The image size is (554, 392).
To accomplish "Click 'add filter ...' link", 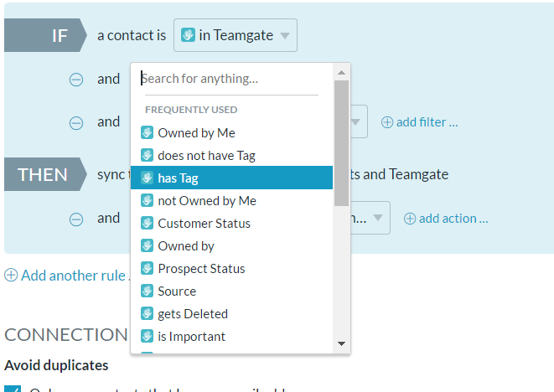I will [x=420, y=122].
